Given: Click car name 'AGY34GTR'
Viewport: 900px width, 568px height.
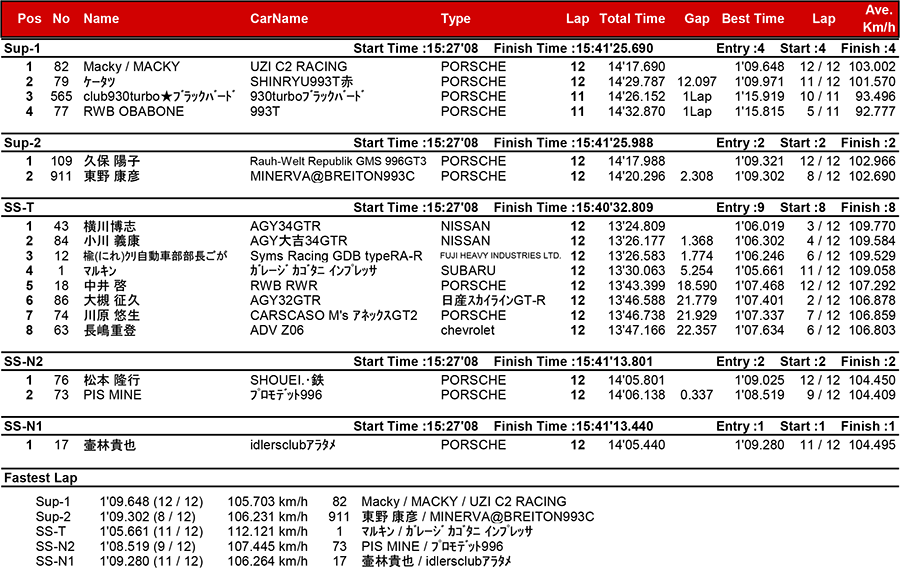Looking at the screenshot, I should pyautogui.click(x=285, y=226).
